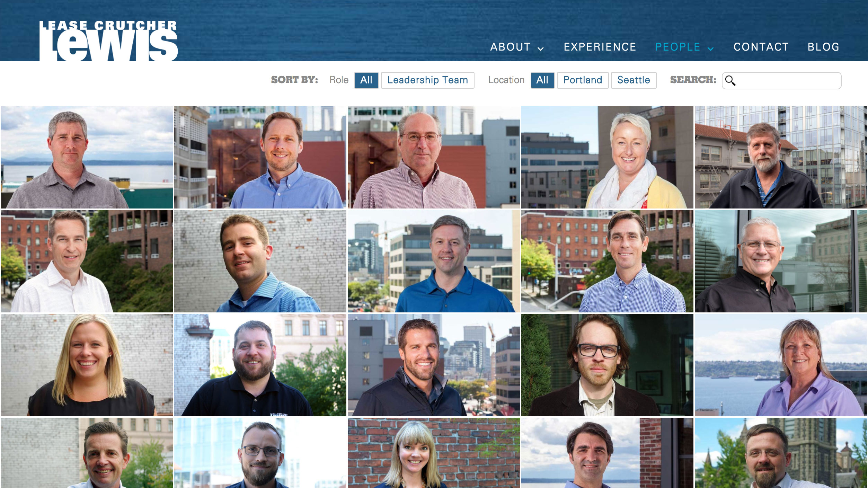
Task: Open profile of woman in yellow cardigan
Action: coord(607,157)
